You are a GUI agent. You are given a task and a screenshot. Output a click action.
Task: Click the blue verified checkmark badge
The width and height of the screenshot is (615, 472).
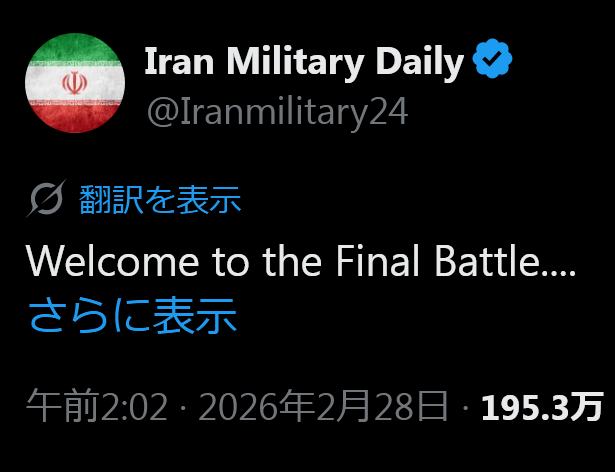coord(492,61)
